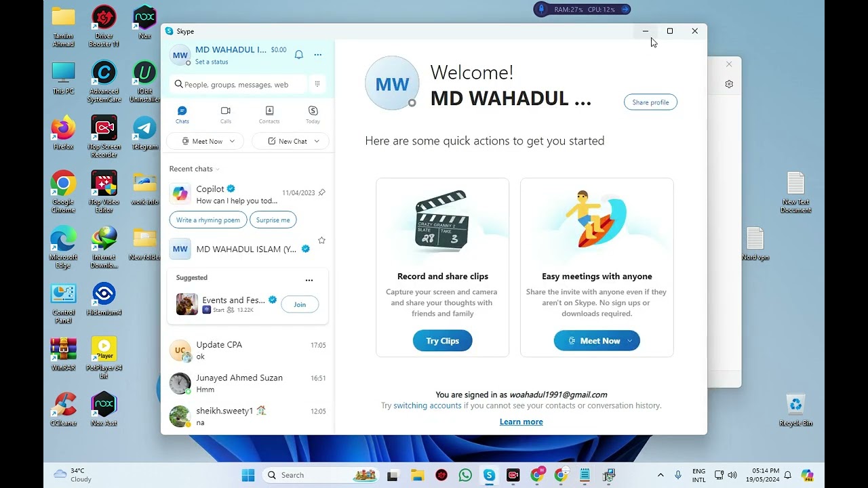The image size is (868, 488).
Task: Switch to the Calls tab
Action: [226, 115]
